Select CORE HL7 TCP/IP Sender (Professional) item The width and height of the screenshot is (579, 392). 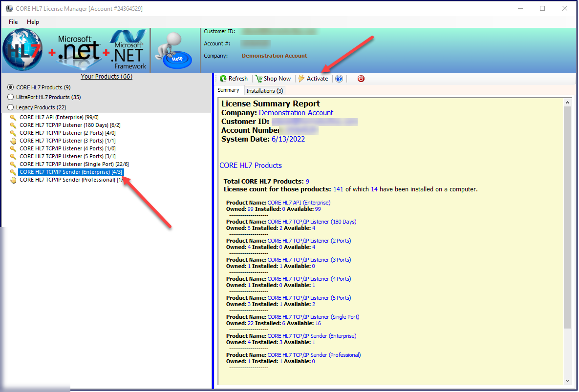[x=71, y=180]
